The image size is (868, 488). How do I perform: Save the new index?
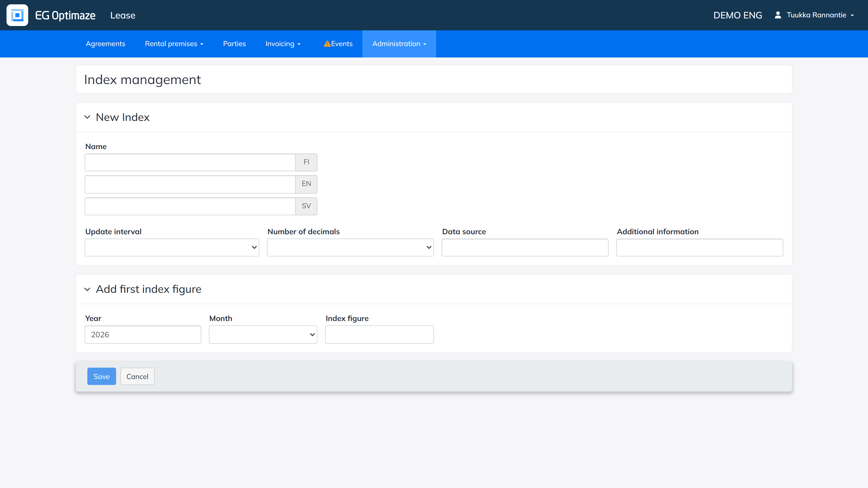tap(101, 376)
